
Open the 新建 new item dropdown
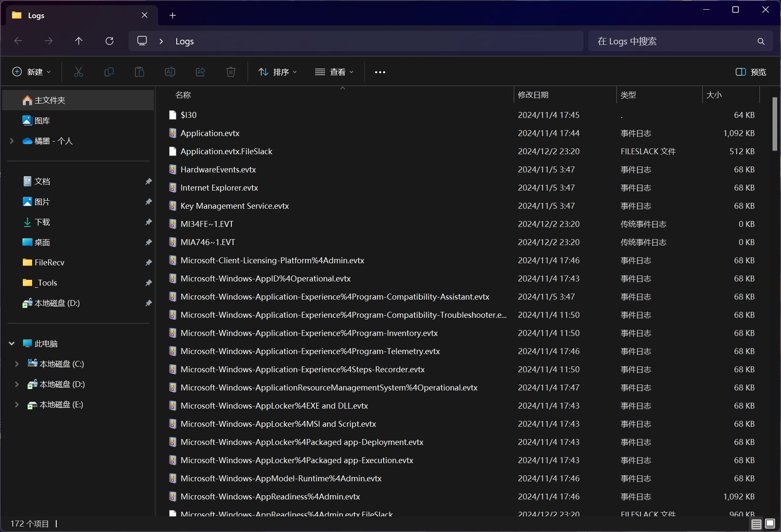point(32,72)
